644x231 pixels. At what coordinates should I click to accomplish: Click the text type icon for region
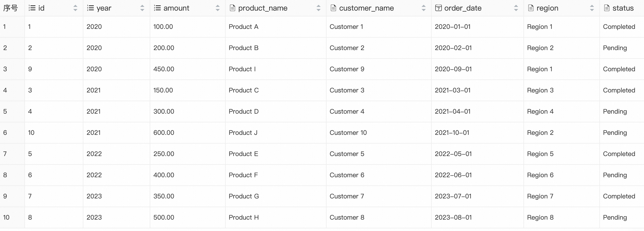pos(531,8)
